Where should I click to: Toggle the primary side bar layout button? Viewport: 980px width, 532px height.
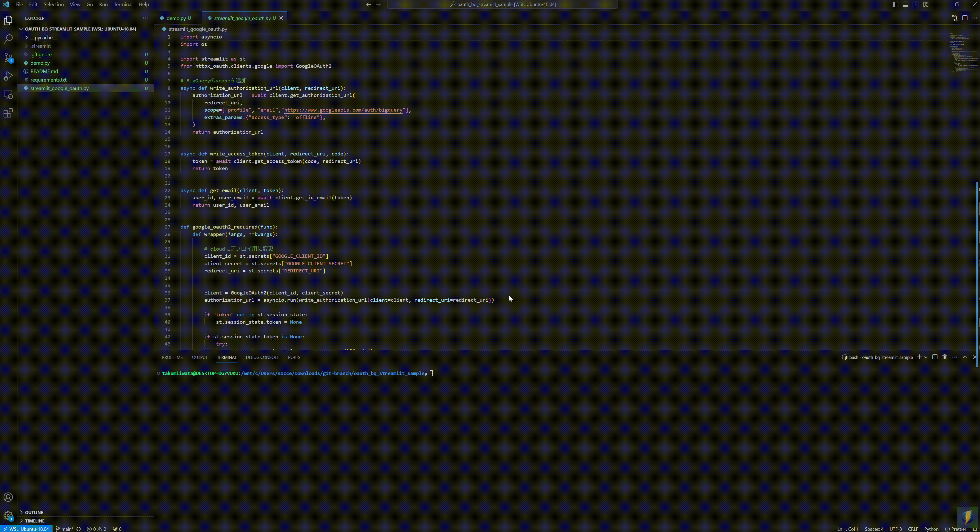point(895,4)
